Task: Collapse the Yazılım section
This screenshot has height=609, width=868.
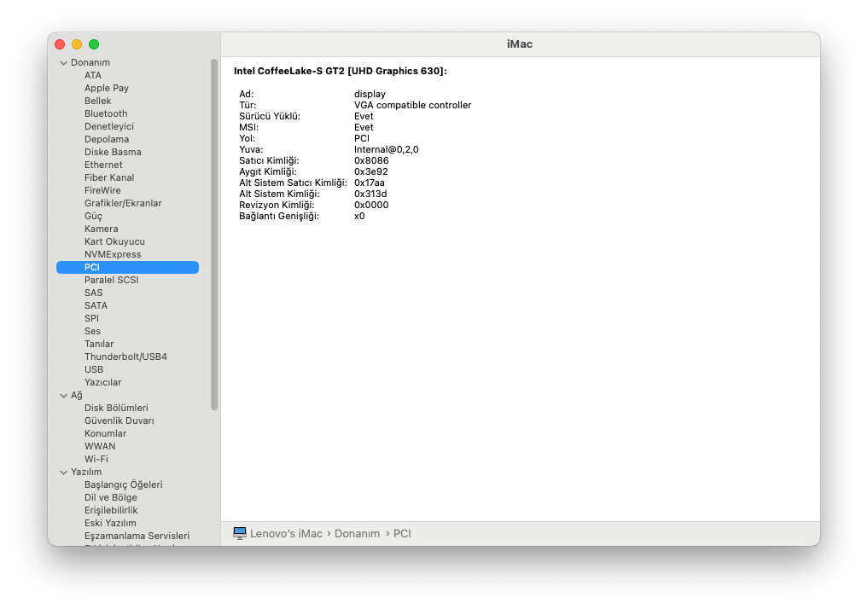Action: click(64, 473)
